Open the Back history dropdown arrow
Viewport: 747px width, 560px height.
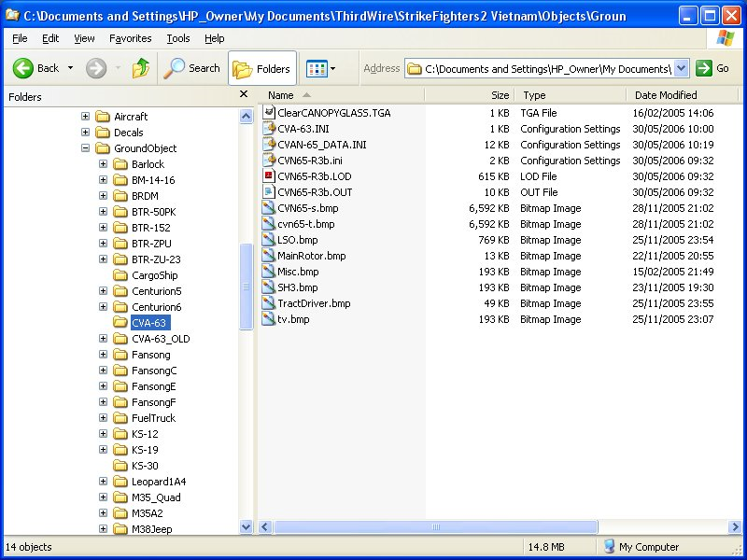pos(71,68)
